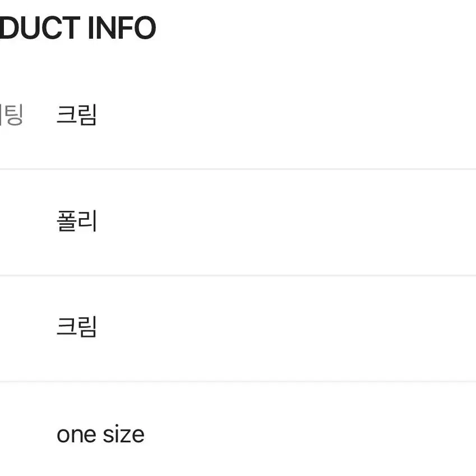Click the letter O ending the INFO heading
This screenshot has height=476, width=476.
[x=145, y=28]
